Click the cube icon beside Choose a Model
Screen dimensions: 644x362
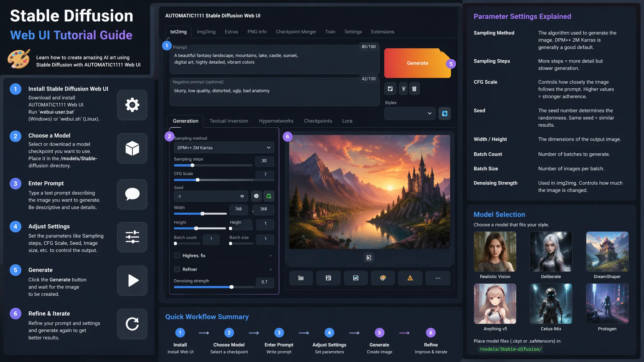[x=132, y=148]
